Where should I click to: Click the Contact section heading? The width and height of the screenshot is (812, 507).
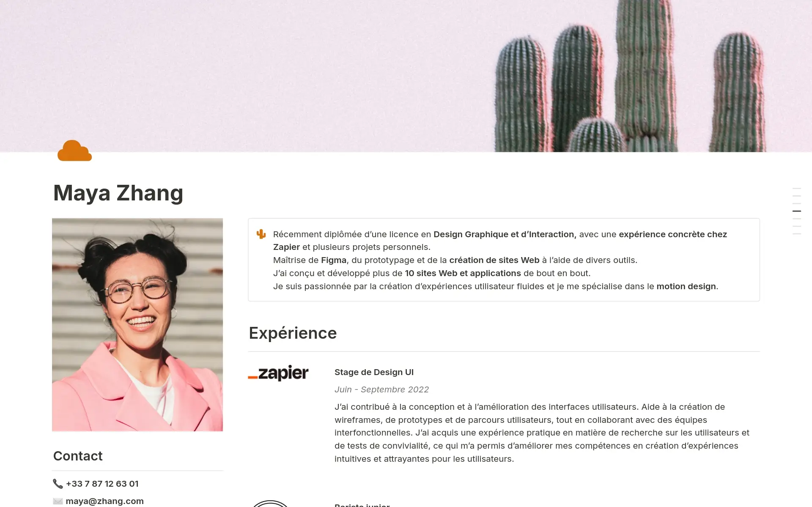coord(78,456)
